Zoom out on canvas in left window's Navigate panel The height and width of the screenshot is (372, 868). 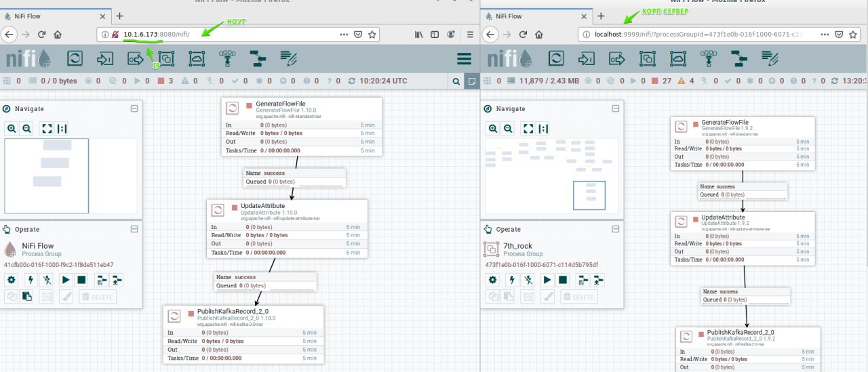[x=26, y=128]
